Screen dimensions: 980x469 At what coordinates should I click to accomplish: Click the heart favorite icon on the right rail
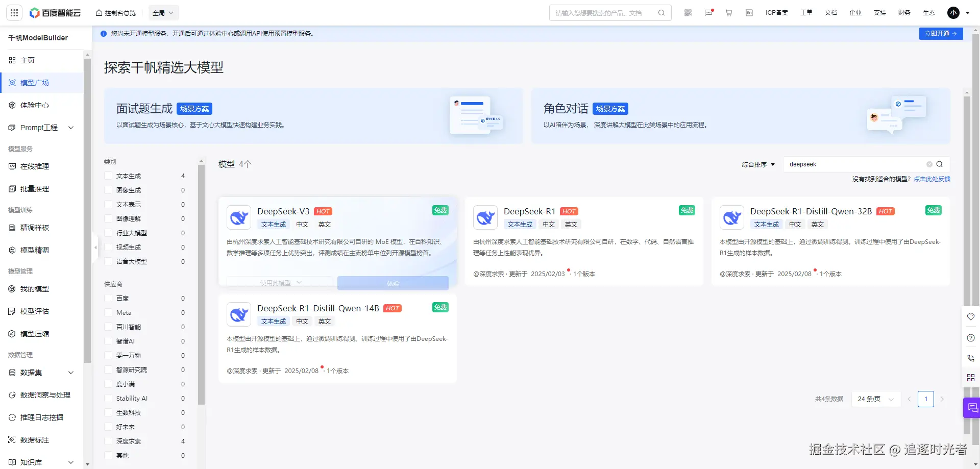tap(971, 317)
